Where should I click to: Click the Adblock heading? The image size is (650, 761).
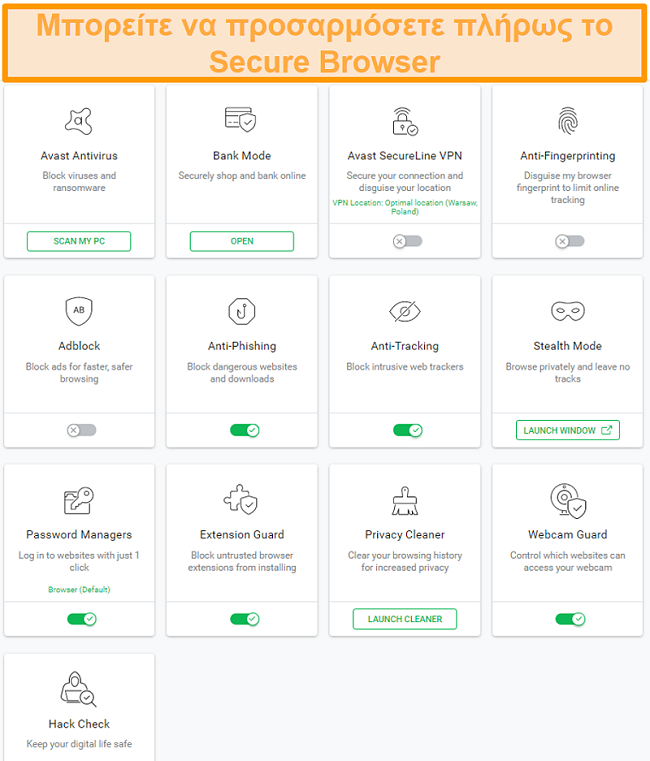click(79, 346)
